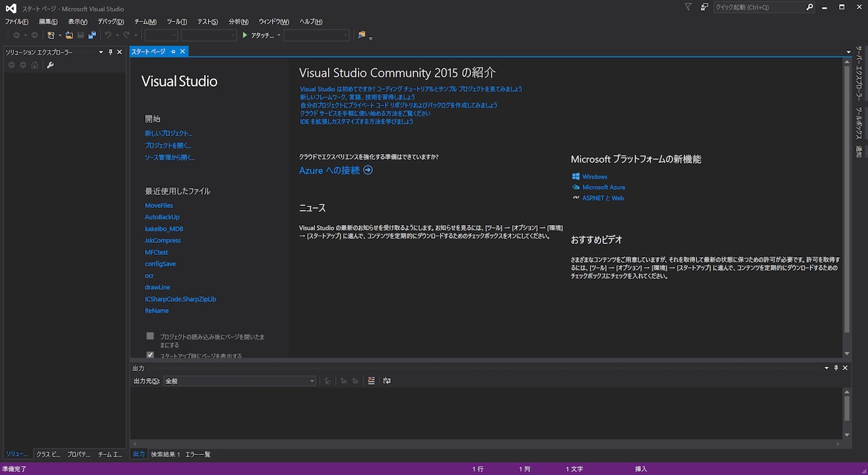Image resolution: width=868 pixels, height=475 pixels.
Task: Open the Attach button dropdown arrow
Action: coord(279,35)
